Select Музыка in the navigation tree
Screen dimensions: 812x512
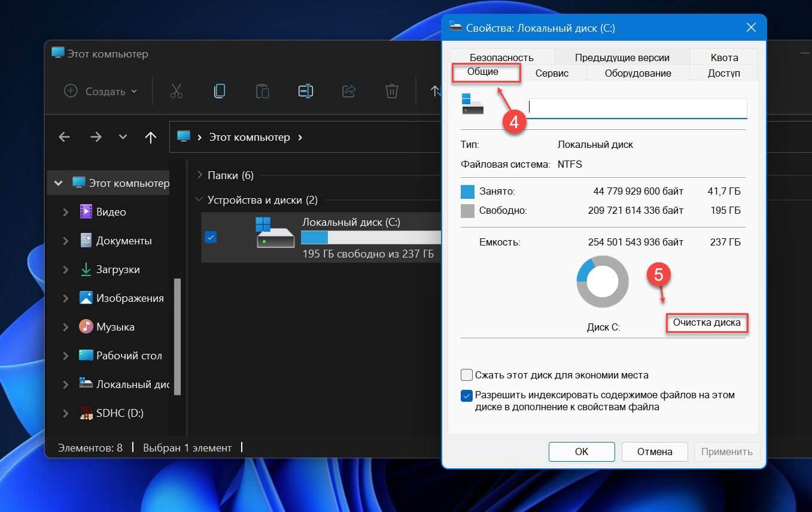click(x=115, y=327)
